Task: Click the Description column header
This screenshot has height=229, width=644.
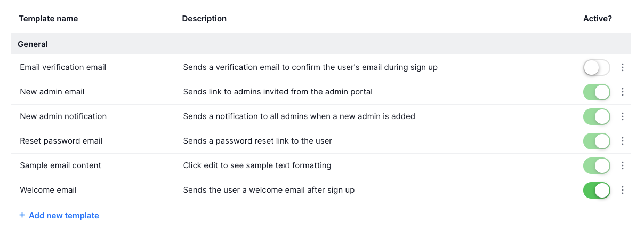Action: click(204, 19)
